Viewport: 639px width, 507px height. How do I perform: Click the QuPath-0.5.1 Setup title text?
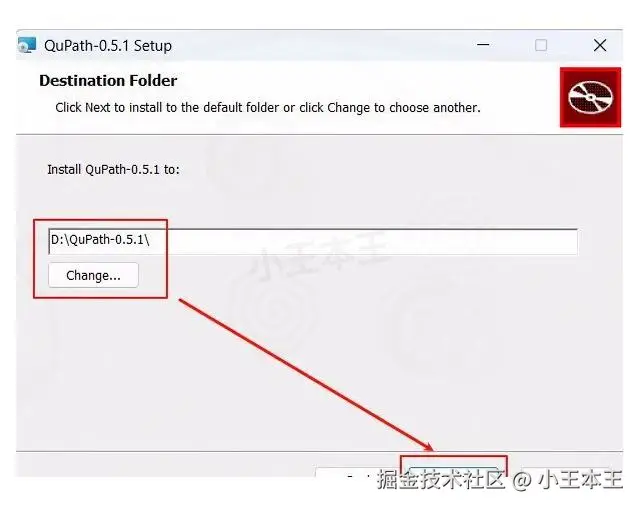(x=108, y=46)
